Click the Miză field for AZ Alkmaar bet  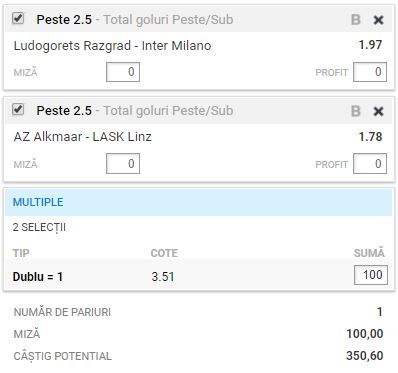click(x=123, y=164)
